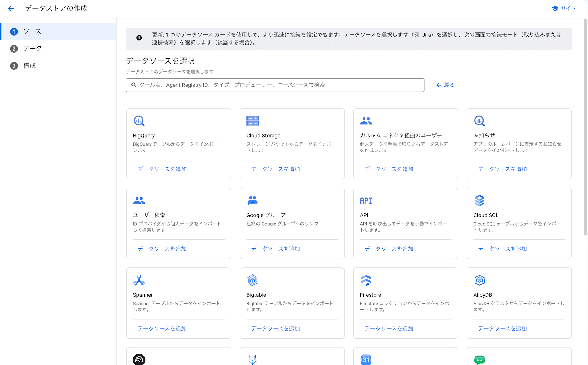Add Bigtable as a data source
This screenshot has height=365, width=588.
pyautogui.click(x=275, y=329)
